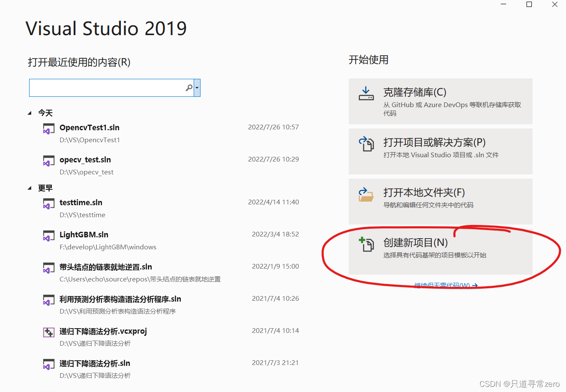Collapse the 今天 group
The image size is (566, 392).
30,113
